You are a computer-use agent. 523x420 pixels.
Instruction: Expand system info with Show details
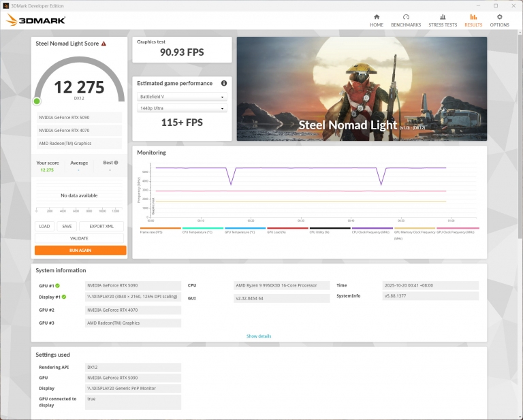pos(259,336)
